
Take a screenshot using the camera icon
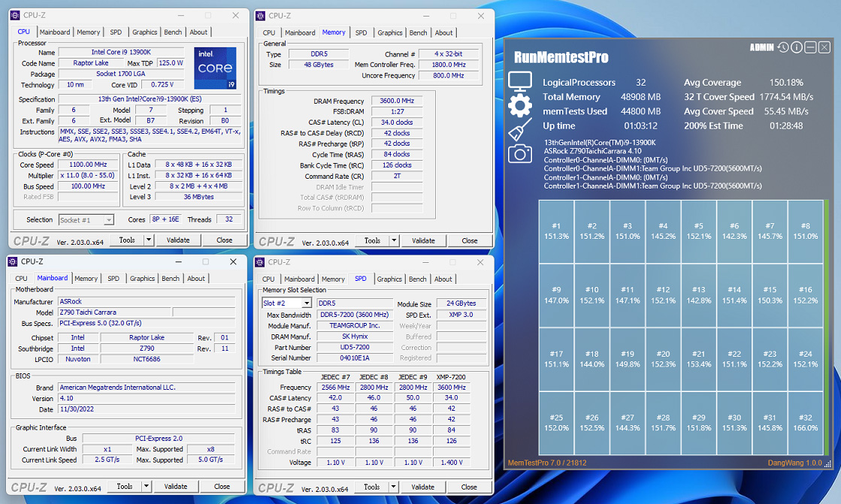520,154
